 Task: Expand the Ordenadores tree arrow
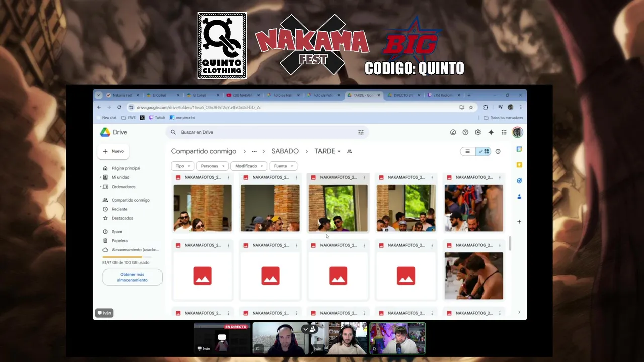(101, 187)
